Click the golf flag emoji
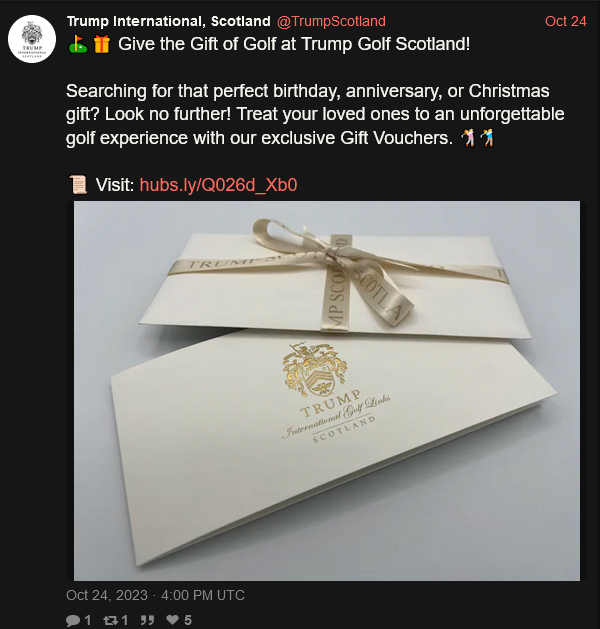Screen dimensions: 600x629 coord(78,44)
